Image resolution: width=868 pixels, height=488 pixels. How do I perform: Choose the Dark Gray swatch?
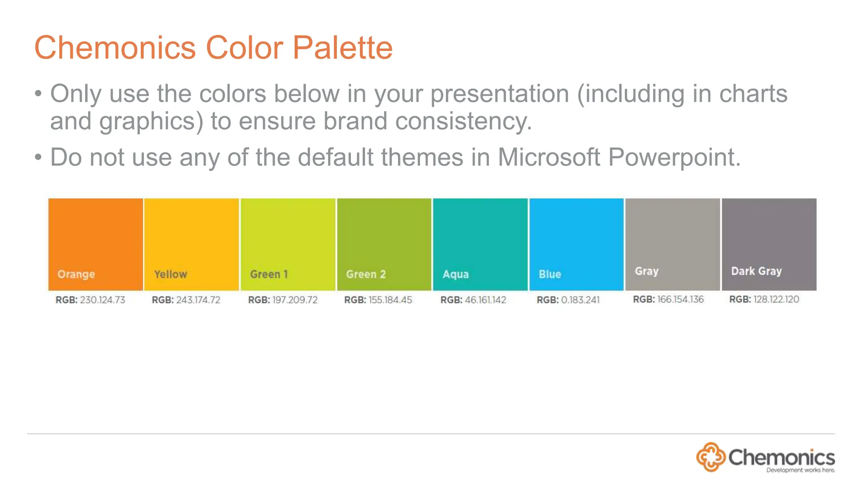(x=769, y=244)
